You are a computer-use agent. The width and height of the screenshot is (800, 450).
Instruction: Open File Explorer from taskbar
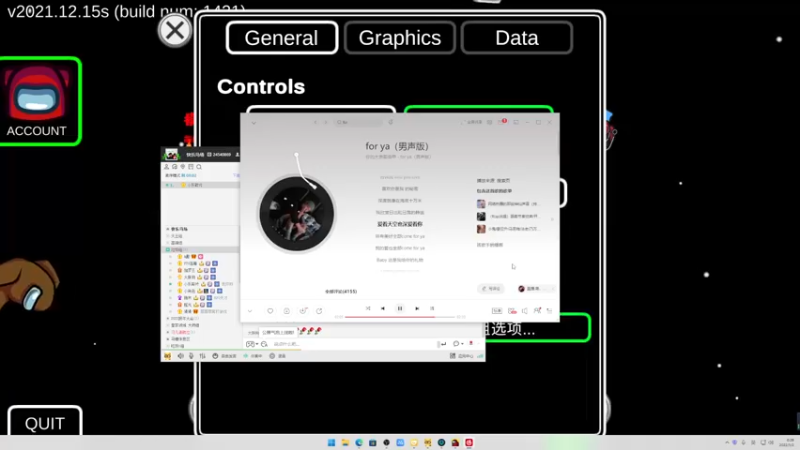[x=345, y=443]
